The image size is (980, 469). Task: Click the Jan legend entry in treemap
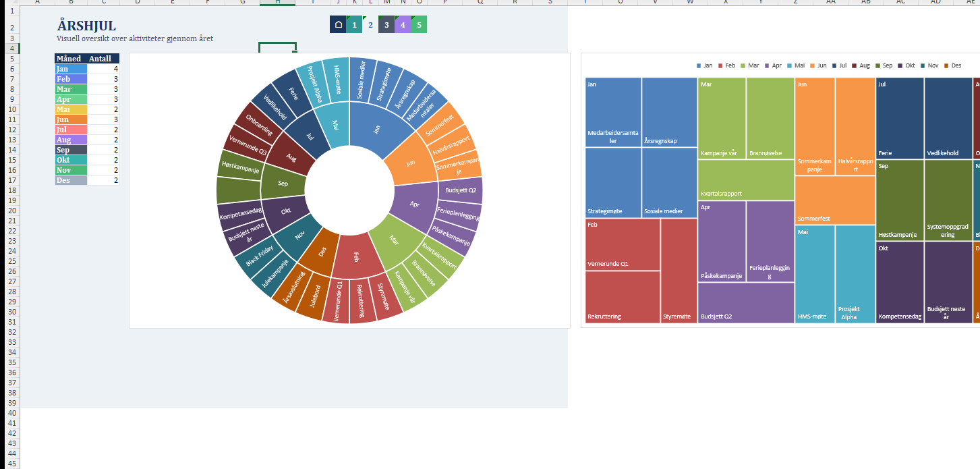pos(703,65)
